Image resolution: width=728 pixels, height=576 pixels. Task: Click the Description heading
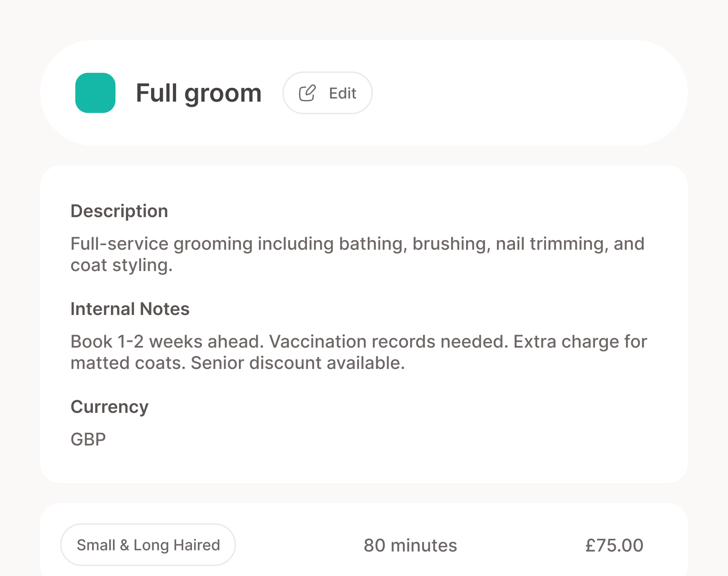pyautogui.click(x=119, y=211)
